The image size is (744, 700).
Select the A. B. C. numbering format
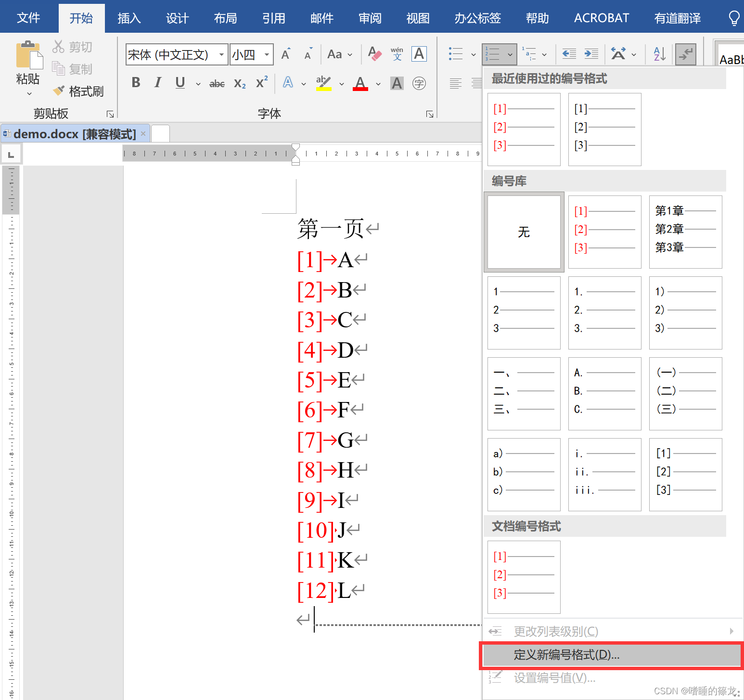(x=605, y=394)
